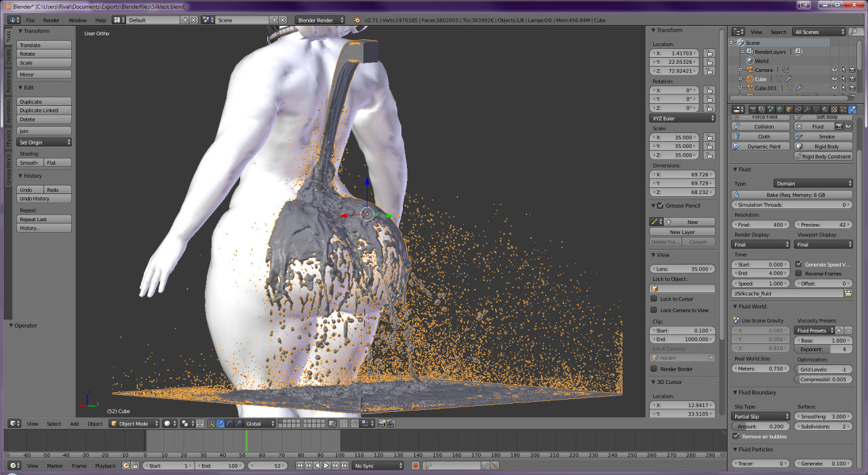The height and width of the screenshot is (475, 868).
Task: Tick the Render Border checkbox
Action: (654, 369)
